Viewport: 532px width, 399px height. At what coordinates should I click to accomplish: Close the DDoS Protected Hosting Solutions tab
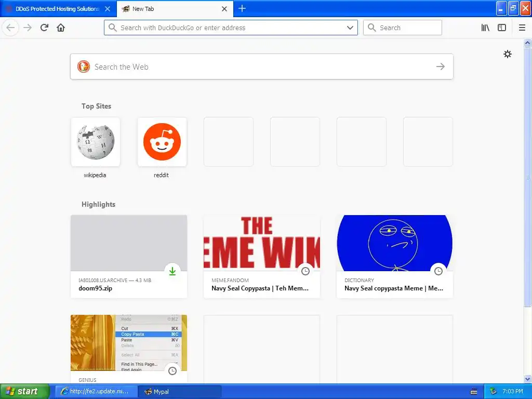pyautogui.click(x=108, y=9)
